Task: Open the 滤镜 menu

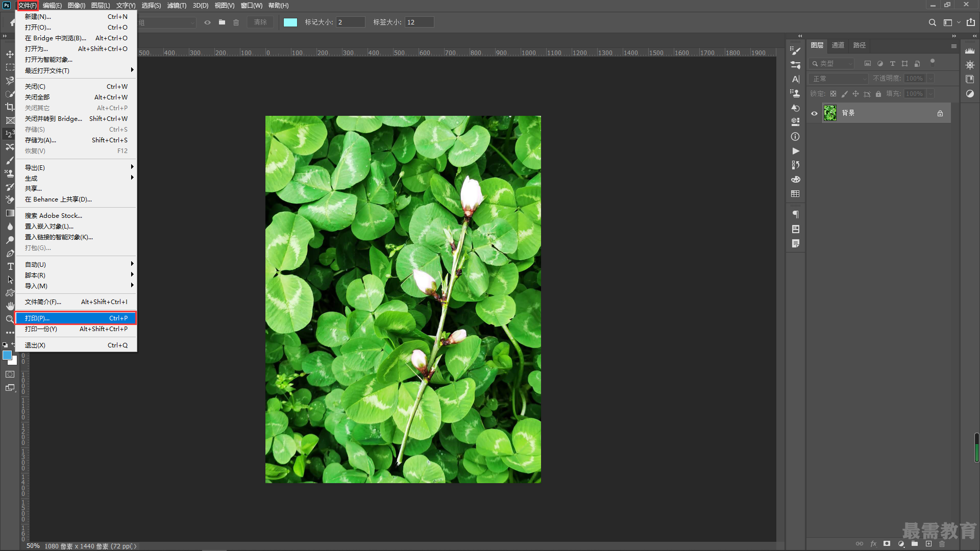Action: [177, 6]
